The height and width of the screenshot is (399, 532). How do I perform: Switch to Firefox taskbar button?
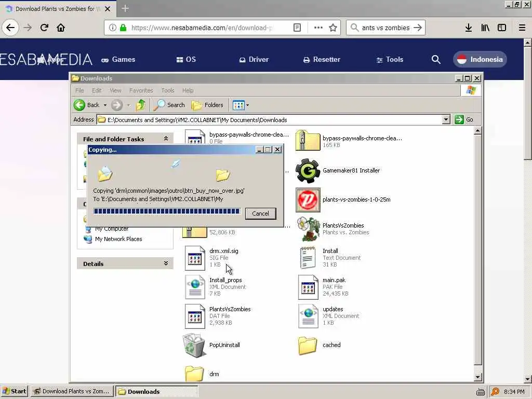pos(72,391)
